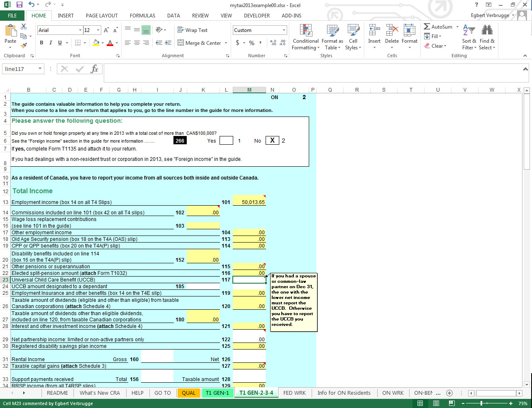Switch to the INSERT ribbon tab

click(66, 16)
